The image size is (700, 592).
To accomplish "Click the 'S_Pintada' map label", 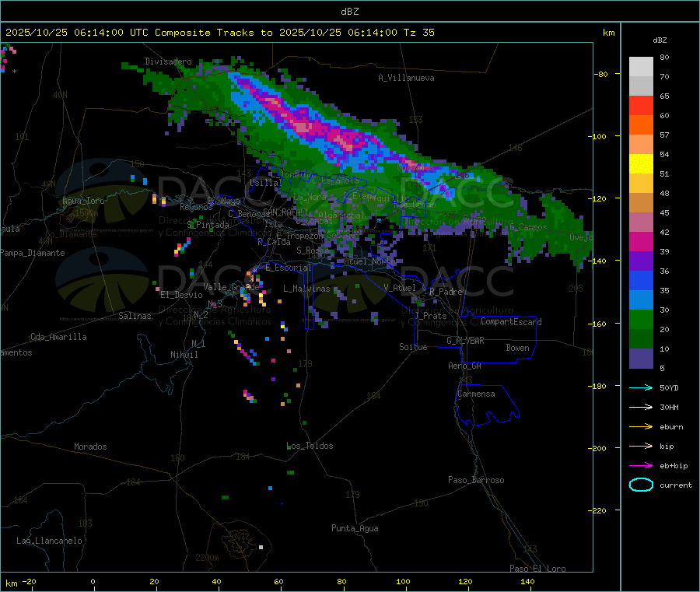I will coord(208,225).
